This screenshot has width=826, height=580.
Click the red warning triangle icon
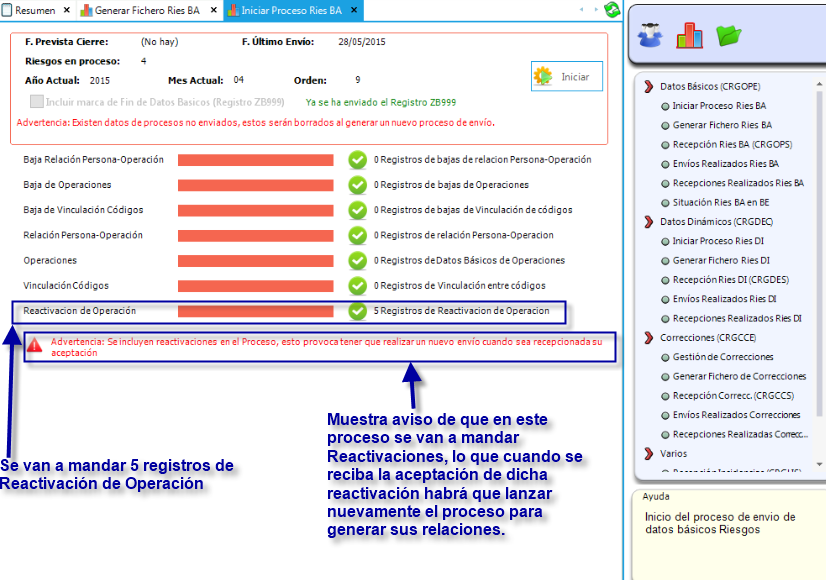[x=35, y=345]
